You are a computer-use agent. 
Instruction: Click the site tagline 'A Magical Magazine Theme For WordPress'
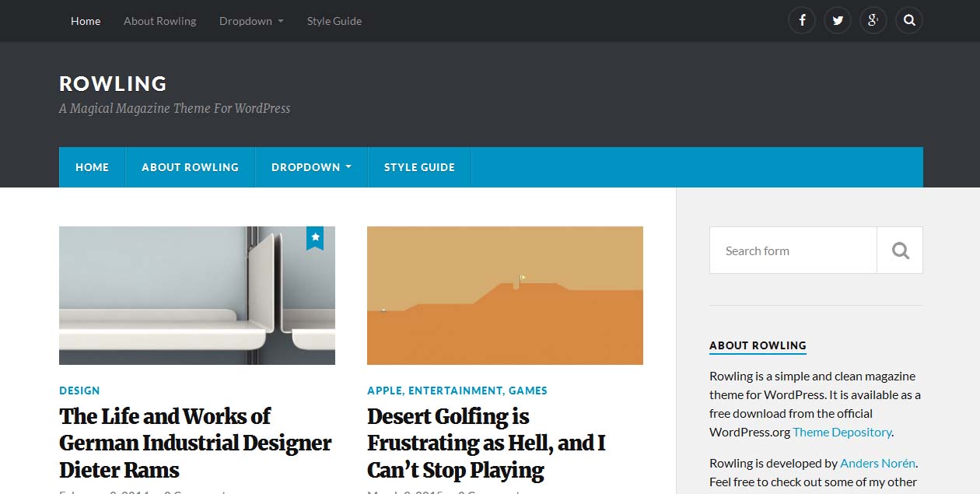(175, 109)
